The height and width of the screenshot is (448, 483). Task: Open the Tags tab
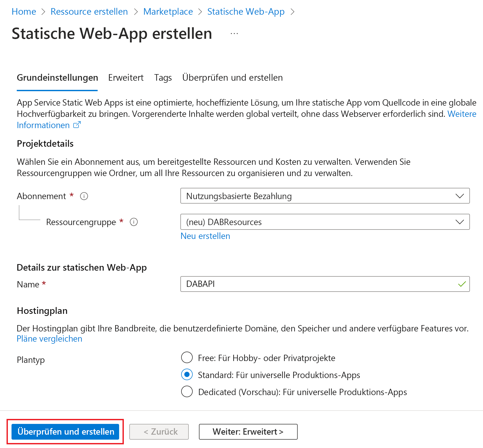pos(163,78)
